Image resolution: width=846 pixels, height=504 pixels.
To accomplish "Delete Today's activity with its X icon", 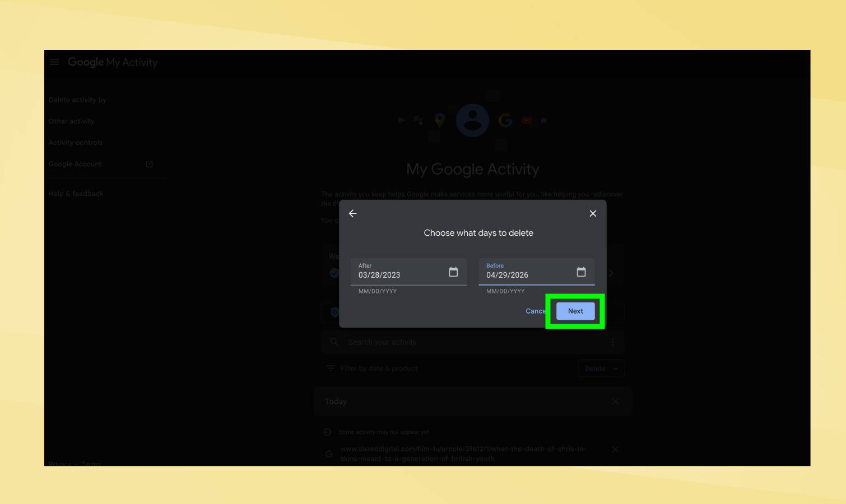I will tap(615, 402).
